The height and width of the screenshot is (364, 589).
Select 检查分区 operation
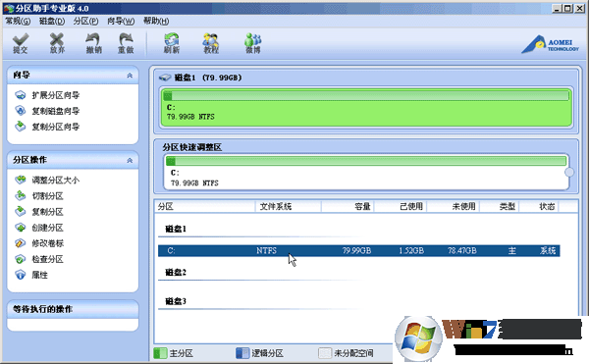47,259
